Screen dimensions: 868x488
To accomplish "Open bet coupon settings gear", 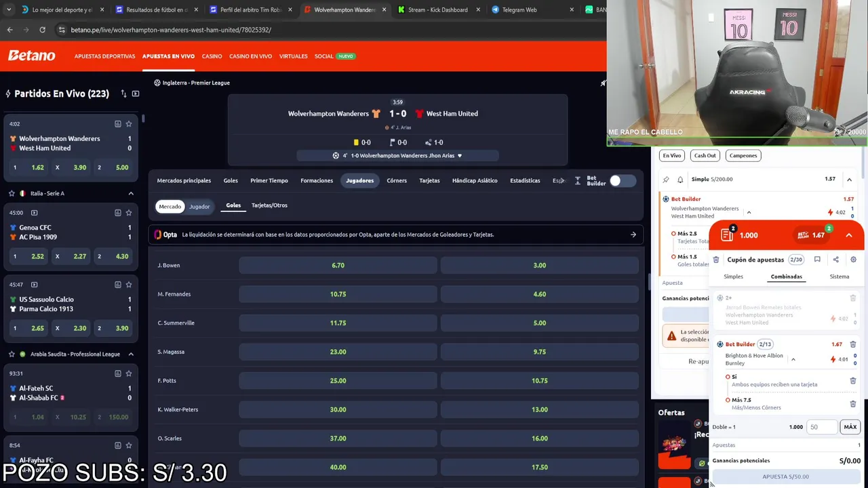I will click(x=853, y=260).
